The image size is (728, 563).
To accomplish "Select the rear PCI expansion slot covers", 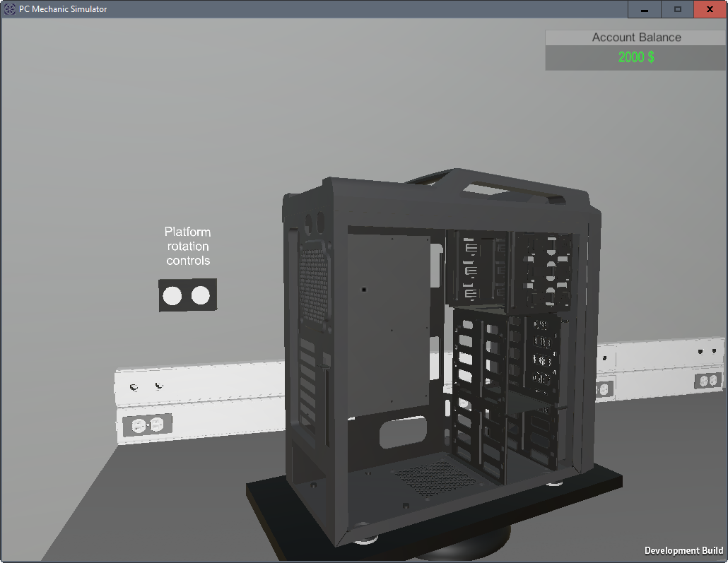I will pyautogui.click(x=309, y=381).
